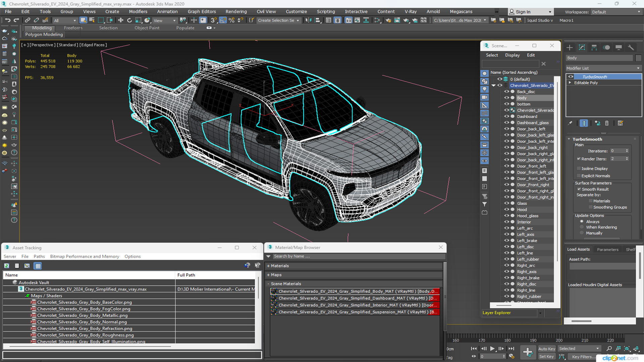Click Refresh icon in Asset Tracking
644x362 pixels.
(6, 266)
